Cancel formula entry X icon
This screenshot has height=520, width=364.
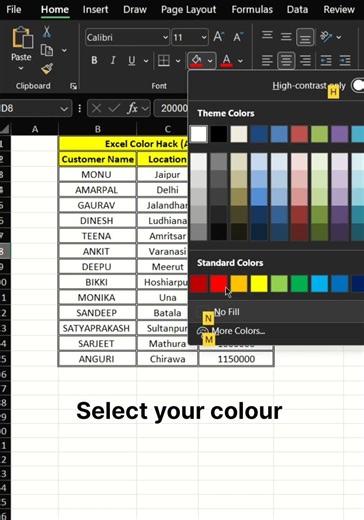pos(97,108)
